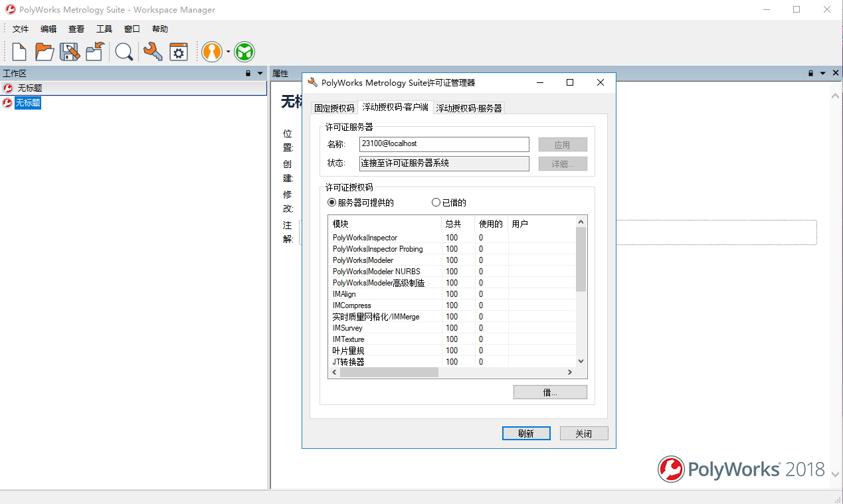Open a workspace with the folder icon
This screenshot has width=843, height=504.
coord(45,52)
